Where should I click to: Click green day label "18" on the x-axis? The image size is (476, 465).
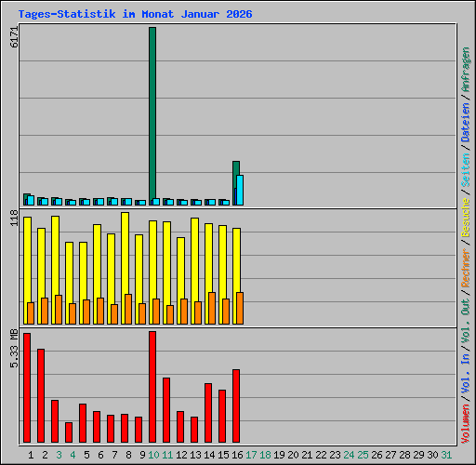point(265,455)
